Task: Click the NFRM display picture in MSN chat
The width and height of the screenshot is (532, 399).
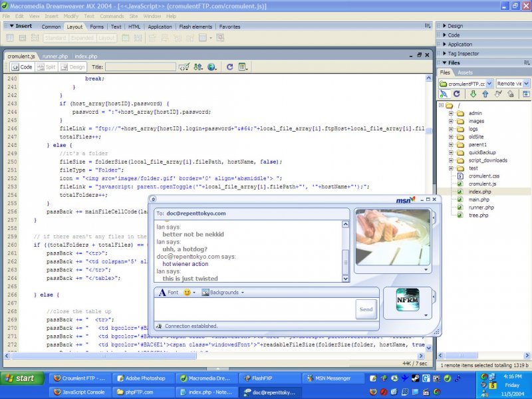Action: pyautogui.click(x=408, y=300)
